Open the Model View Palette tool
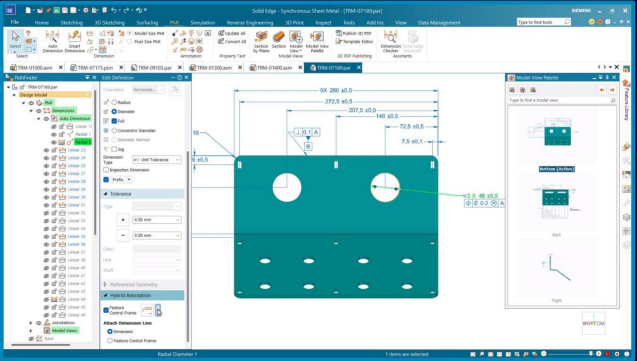Viewport: 637px width, 361px height. coord(317,42)
